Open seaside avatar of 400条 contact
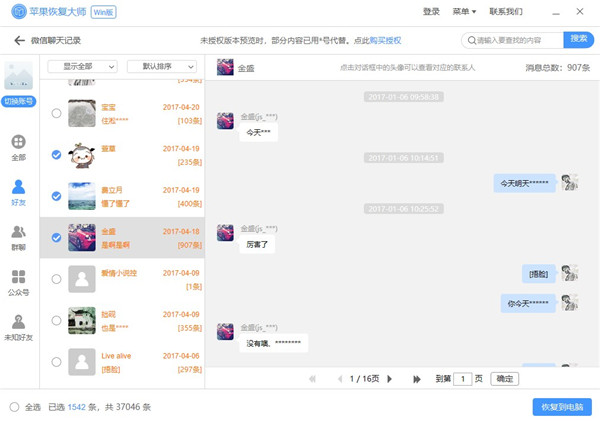 pyautogui.click(x=82, y=196)
